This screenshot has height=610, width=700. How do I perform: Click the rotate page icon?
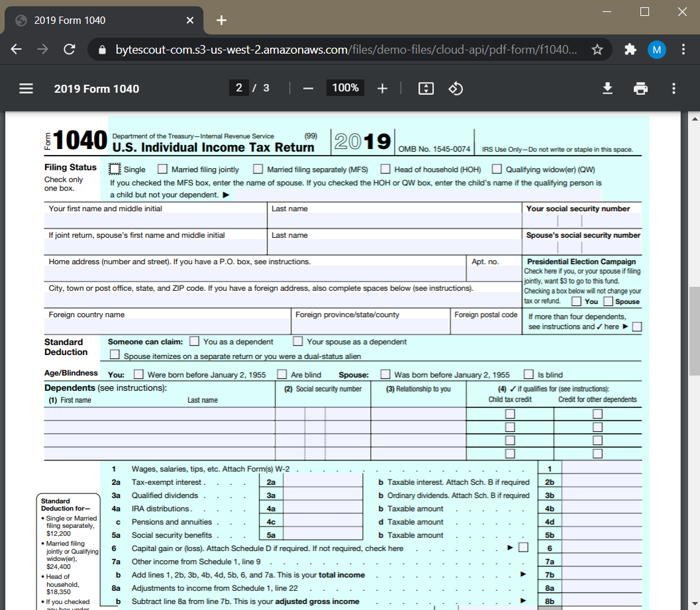[x=456, y=87]
